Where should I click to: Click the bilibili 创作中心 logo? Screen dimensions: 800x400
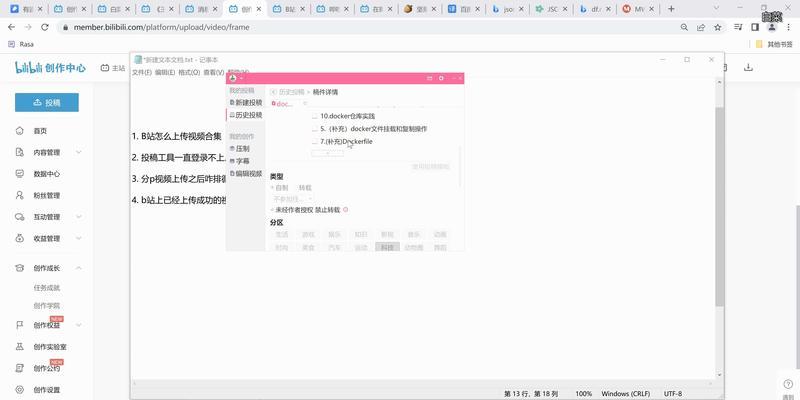tap(50, 67)
